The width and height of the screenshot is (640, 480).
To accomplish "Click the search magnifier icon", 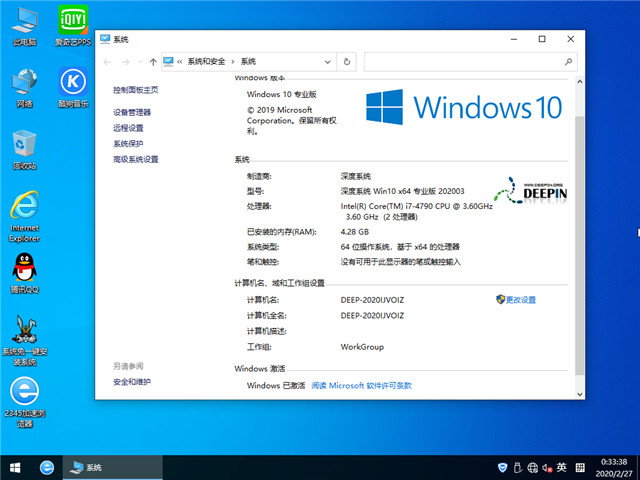I will tap(568, 62).
